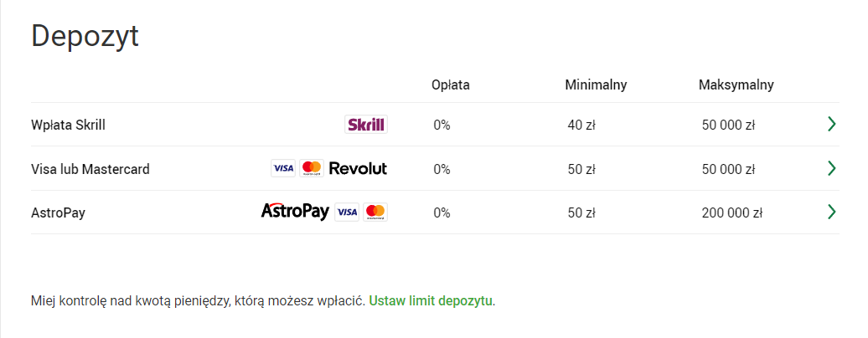Image resolution: width=868 pixels, height=338 pixels.
Task: Click the Opłata column header
Action: (x=450, y=84)
